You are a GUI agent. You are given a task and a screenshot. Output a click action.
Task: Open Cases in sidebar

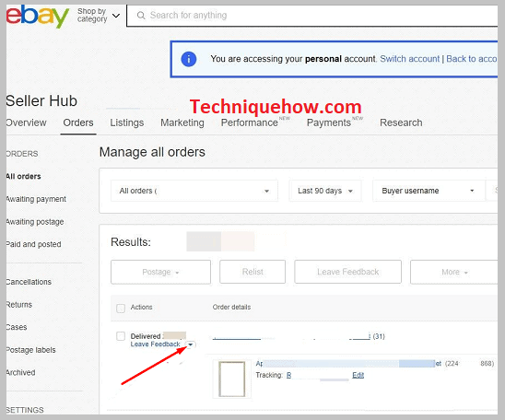click(x=17, y=327)
